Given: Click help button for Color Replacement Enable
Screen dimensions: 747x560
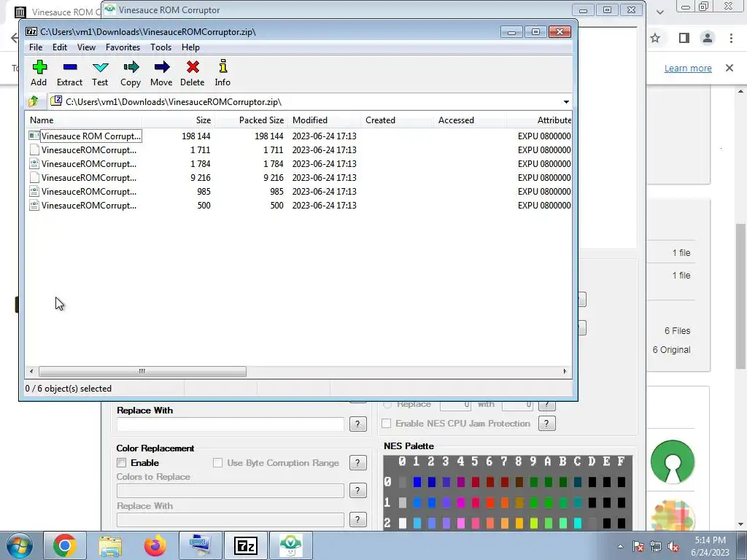Looking at the screenshot, I should click(357, 463).
